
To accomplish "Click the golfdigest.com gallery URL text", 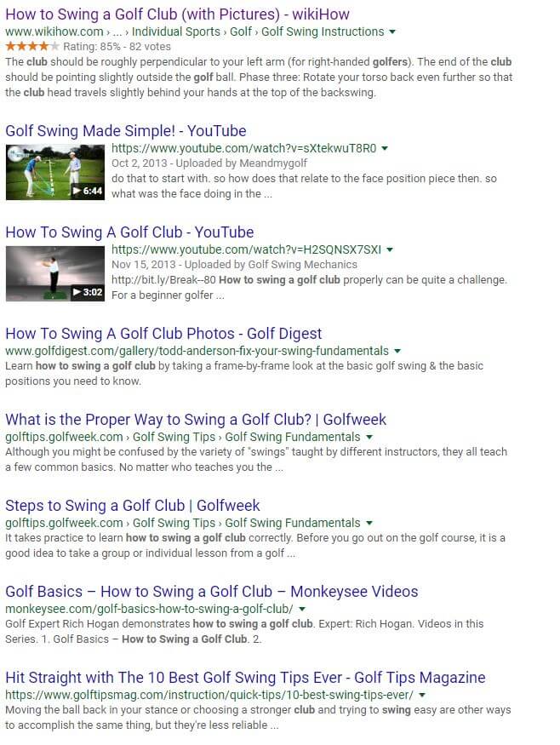I will tap(197, 351).
